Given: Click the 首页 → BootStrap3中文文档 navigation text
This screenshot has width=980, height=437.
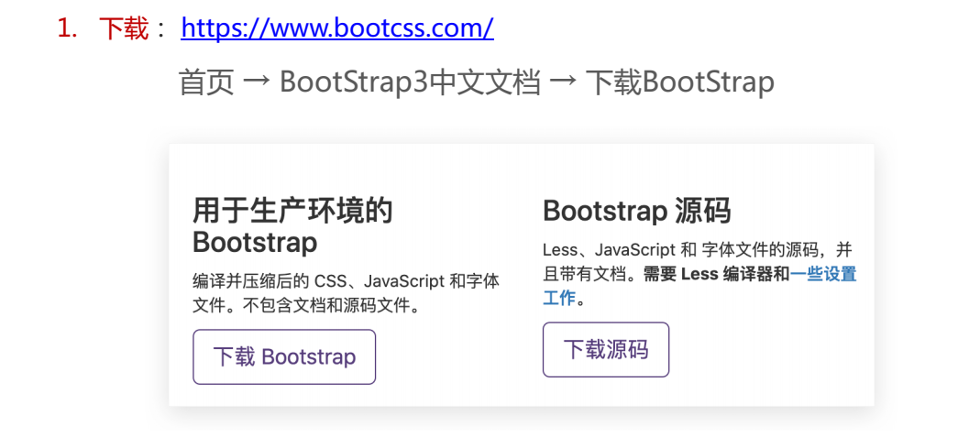Looking at the screenshot, I should pos(359,82).
